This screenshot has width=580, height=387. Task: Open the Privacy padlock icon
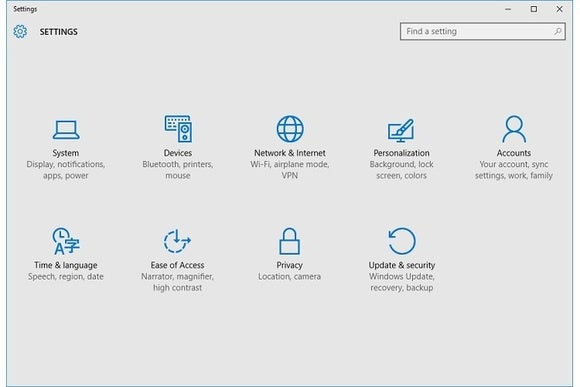(x=289, y=241)
